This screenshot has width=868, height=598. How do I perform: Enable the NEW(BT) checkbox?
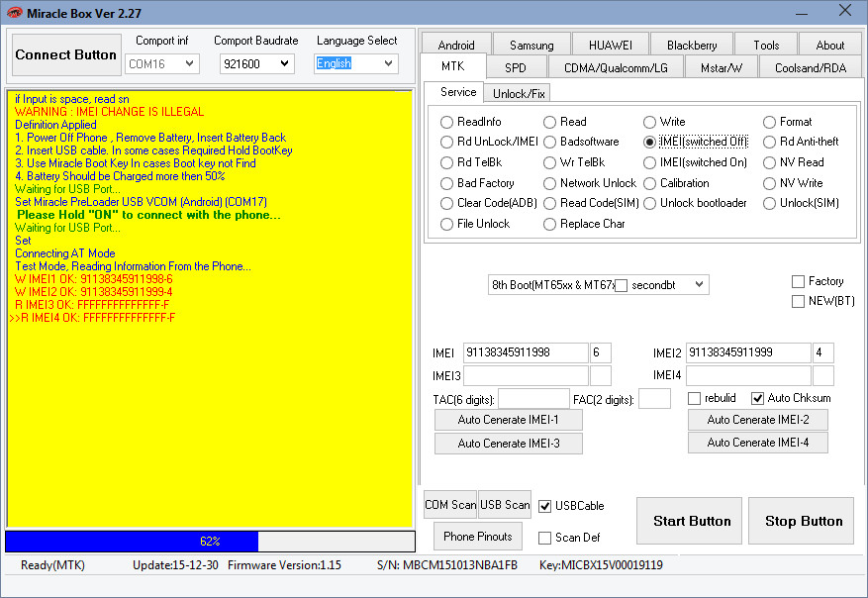point(799,302)
